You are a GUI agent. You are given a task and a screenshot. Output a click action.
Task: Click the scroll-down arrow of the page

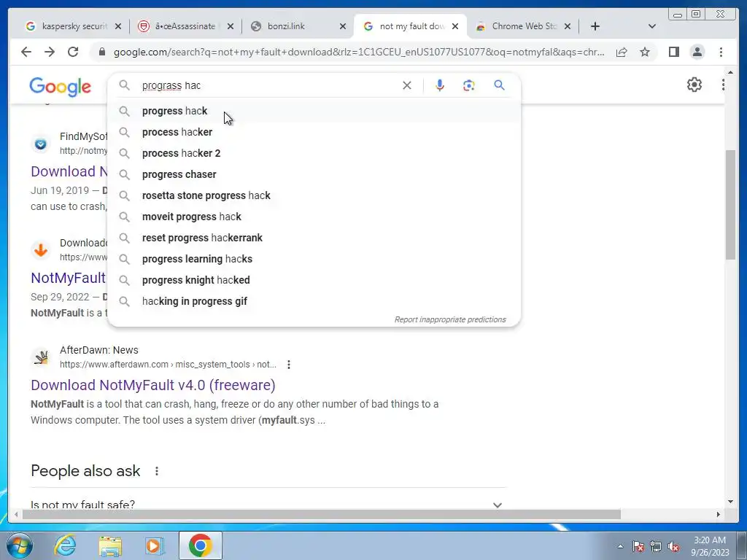(x=730, y=502)
